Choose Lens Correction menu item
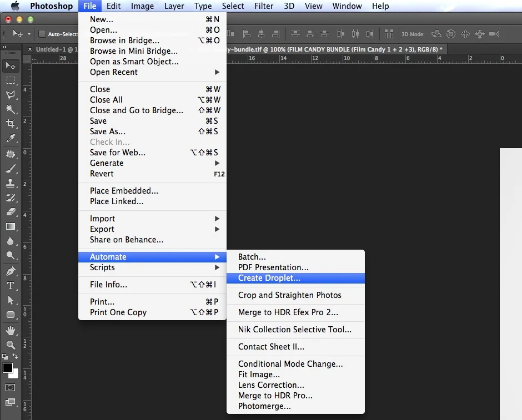522x420 pixels. tap(295, 384)
